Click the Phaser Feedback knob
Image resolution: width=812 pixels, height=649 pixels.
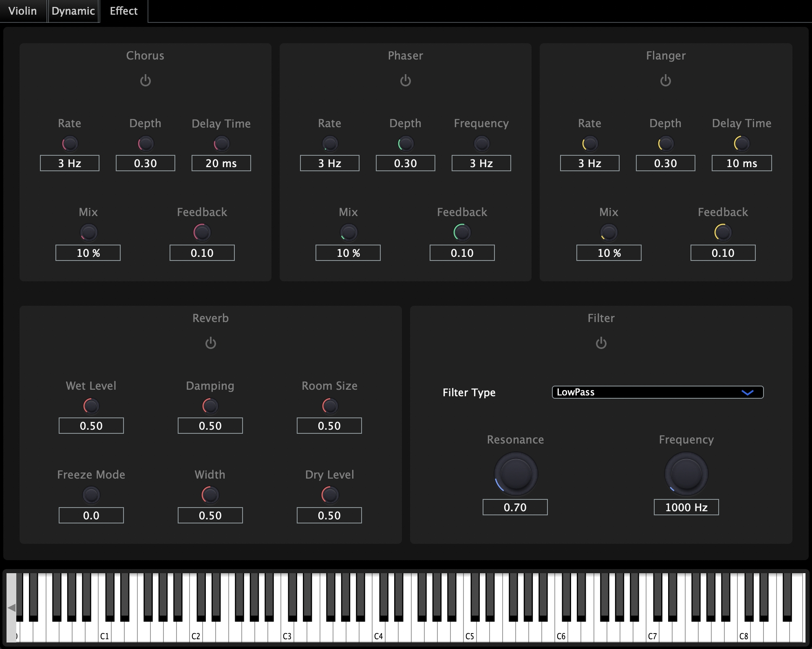[462, 232]
